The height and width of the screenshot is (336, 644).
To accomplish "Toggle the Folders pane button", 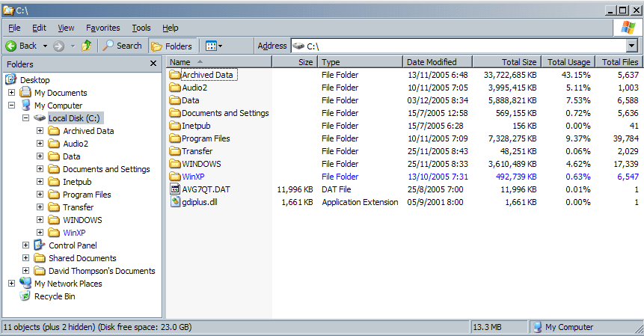I will (x=172, y=46).
